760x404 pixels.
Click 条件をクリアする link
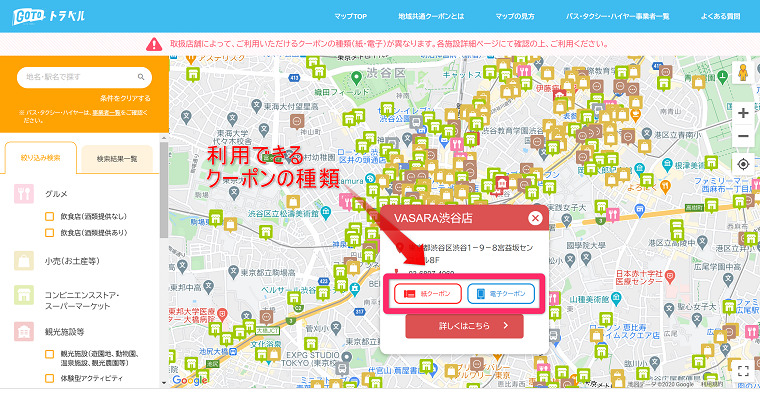click(125, 98)
